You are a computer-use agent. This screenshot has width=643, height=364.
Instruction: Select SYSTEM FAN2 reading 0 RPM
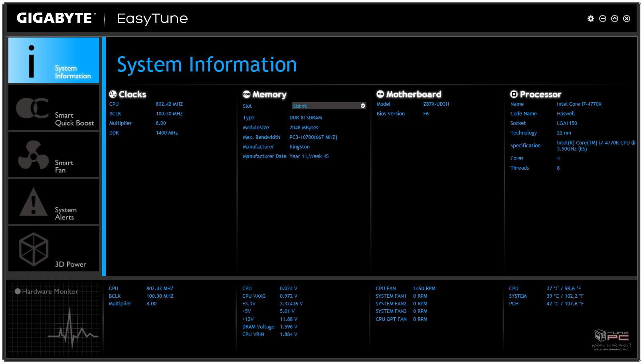pyautogui.click(x=420, y=304)
